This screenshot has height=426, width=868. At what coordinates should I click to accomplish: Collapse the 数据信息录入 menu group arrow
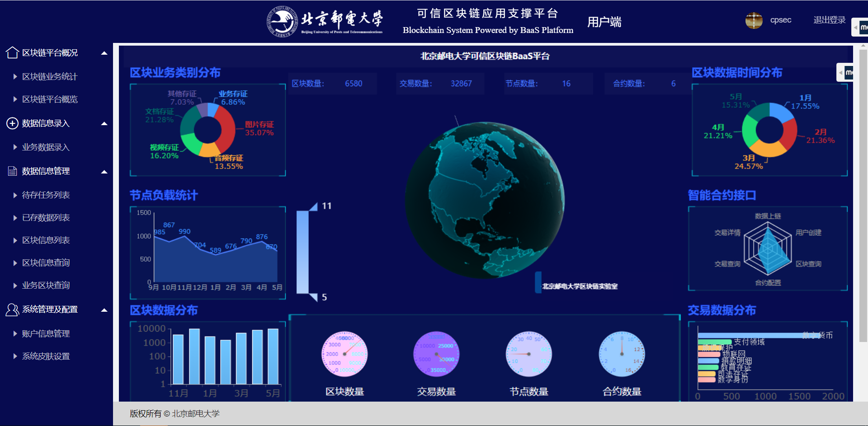coord(104,123)
